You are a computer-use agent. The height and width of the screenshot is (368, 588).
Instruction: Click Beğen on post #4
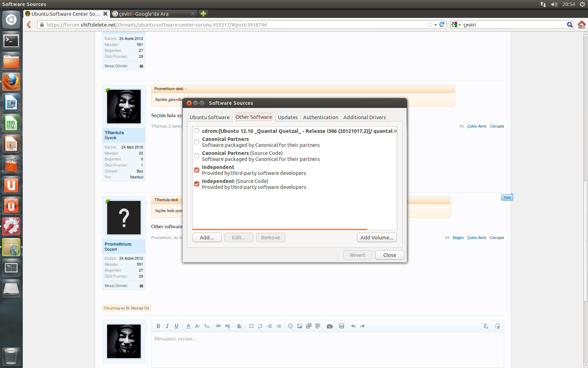click(x=458, y=238)
